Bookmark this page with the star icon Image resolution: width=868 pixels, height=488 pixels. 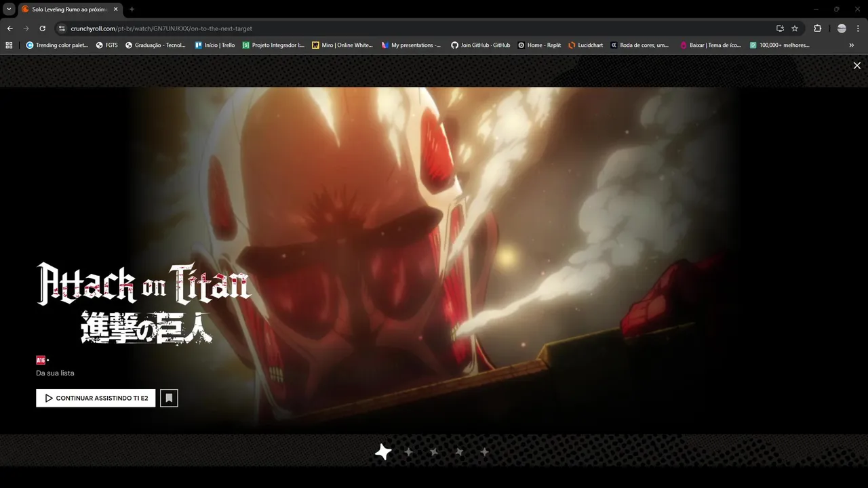pos(795,28)
